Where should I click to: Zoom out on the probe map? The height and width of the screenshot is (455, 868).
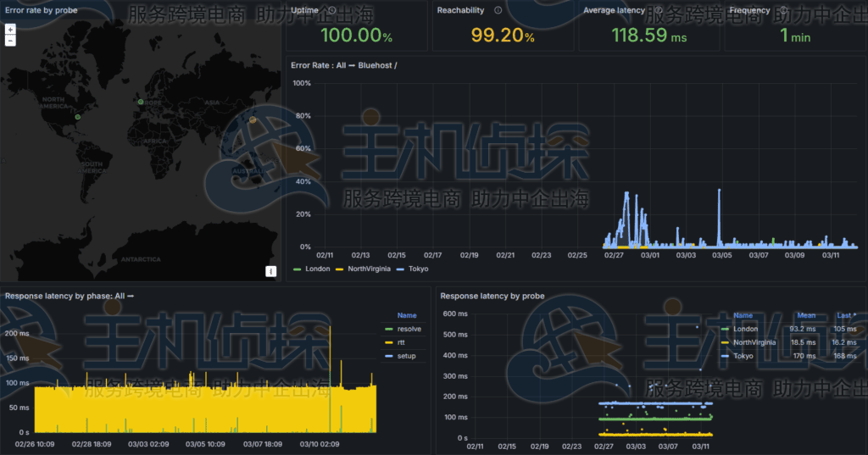(x=10, y=40)
